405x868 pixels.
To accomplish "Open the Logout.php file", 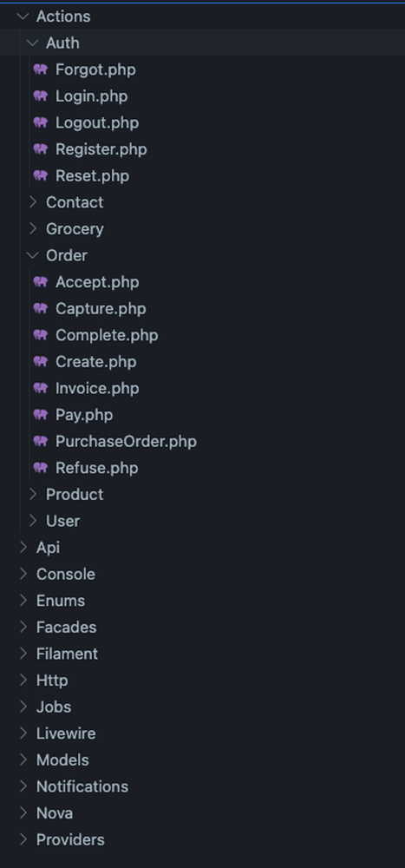I will tap(97, 123).
